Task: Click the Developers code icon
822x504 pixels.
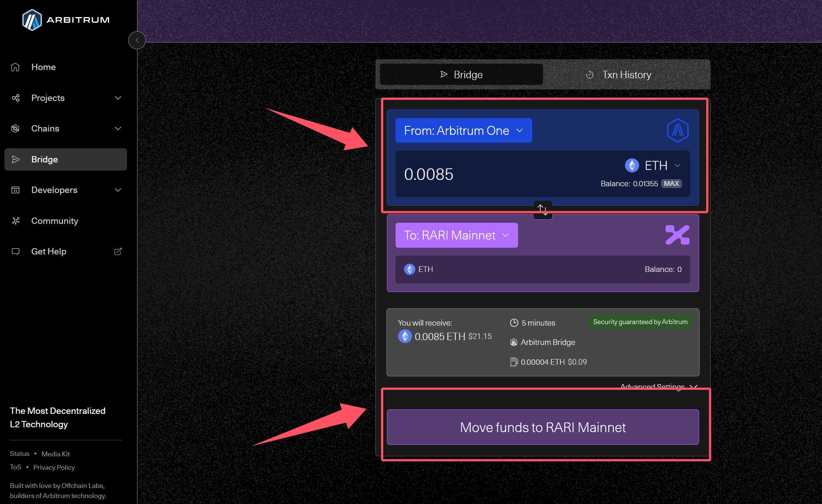Action: pos(15,190)
